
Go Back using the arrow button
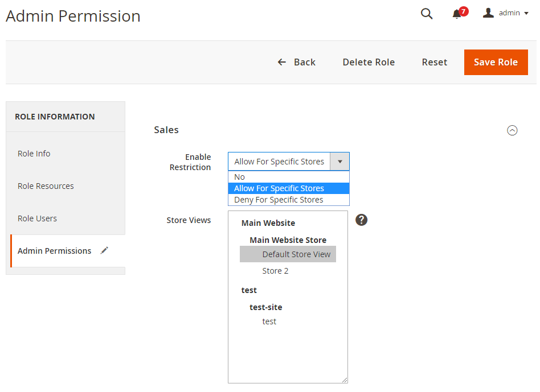[296, 62]
